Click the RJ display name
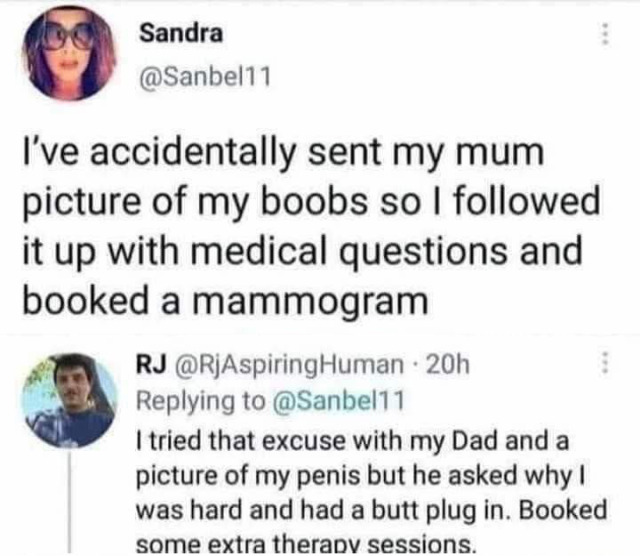The image size is (640, 556). tap(148, 367)
